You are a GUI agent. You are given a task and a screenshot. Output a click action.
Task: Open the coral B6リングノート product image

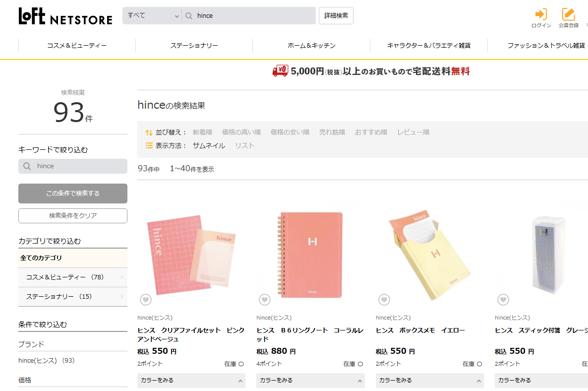pyautogui.click(x=310, y=255)
